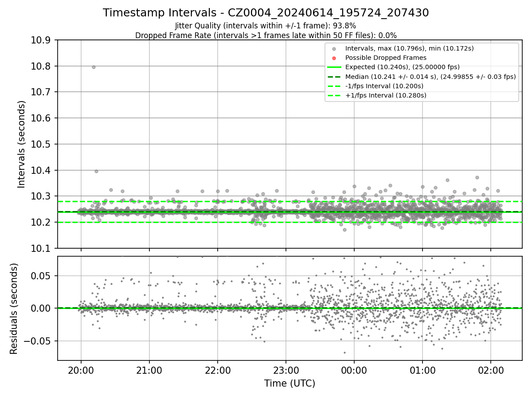Click the 'Intervals (seconds)' y-axis label
The image size is (532, 399).
coord(22,144)
